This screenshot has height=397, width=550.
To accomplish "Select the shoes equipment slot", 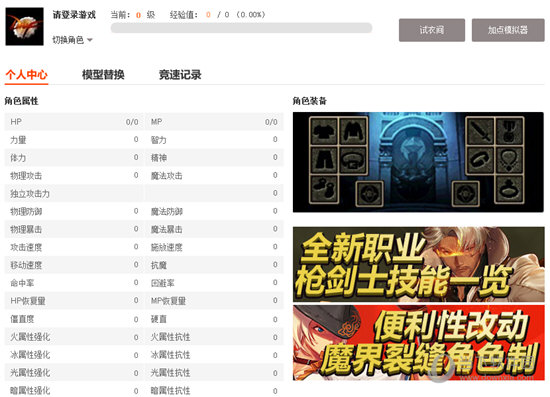I will pos(323,189).
